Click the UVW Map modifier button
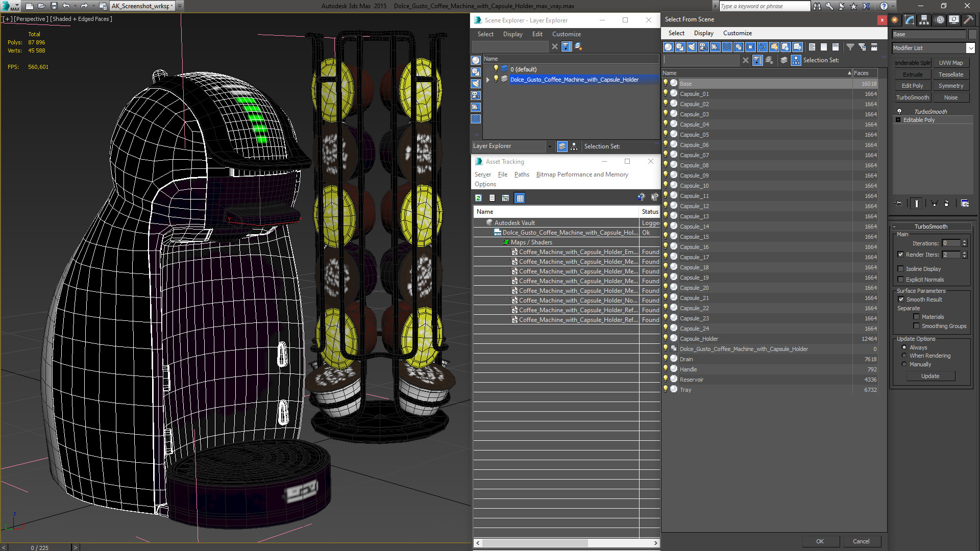Viewport: 980px width, 551px height. coord(951,63)
